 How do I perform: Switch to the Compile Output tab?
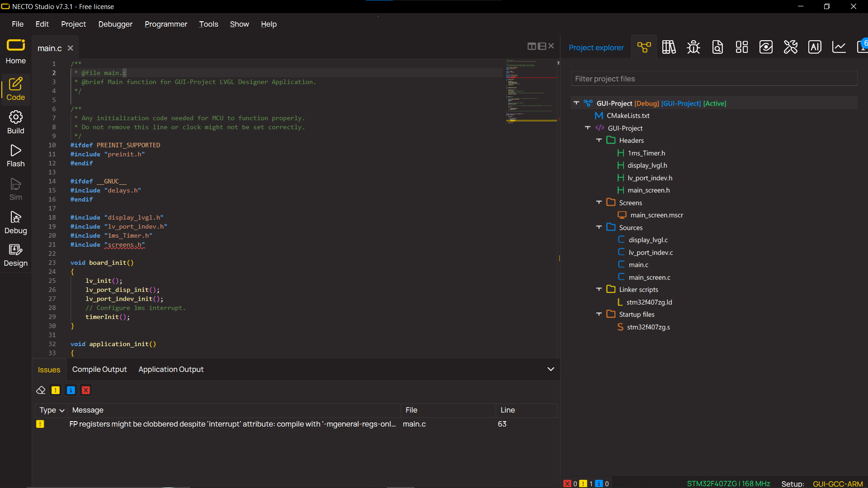[99, 369]
